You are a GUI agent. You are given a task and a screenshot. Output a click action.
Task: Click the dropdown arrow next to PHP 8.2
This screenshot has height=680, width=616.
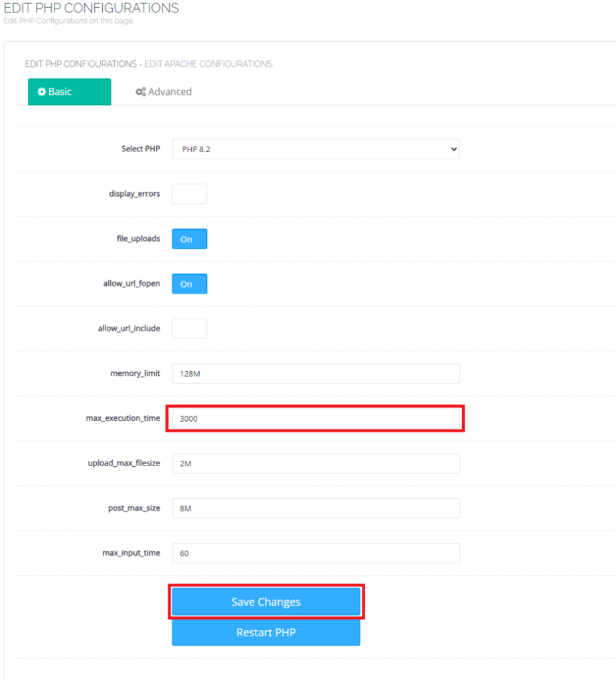(454, 149)
